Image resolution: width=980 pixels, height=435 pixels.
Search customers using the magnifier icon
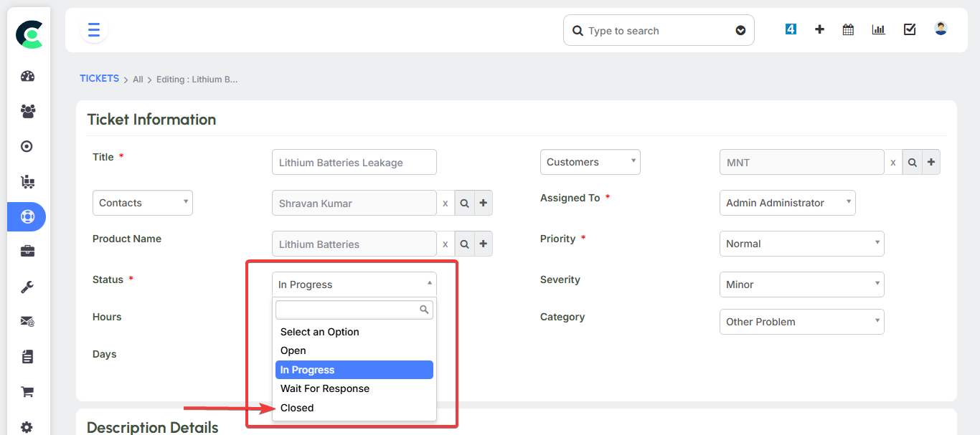(912, 163)
